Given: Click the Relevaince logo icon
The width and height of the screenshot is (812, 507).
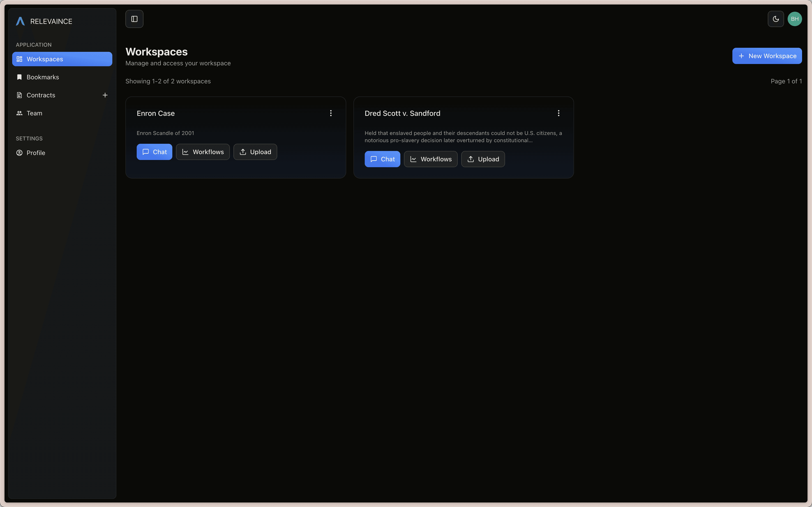Looking at the screenshot, I should (20, 21).
